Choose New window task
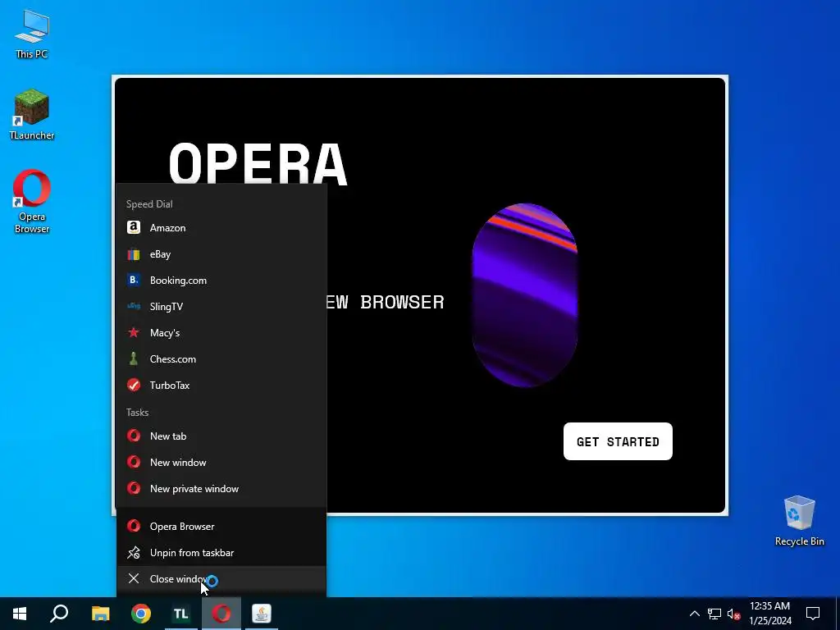The height and width of the screenshot is (630, 840). click(x=221, y=463)
